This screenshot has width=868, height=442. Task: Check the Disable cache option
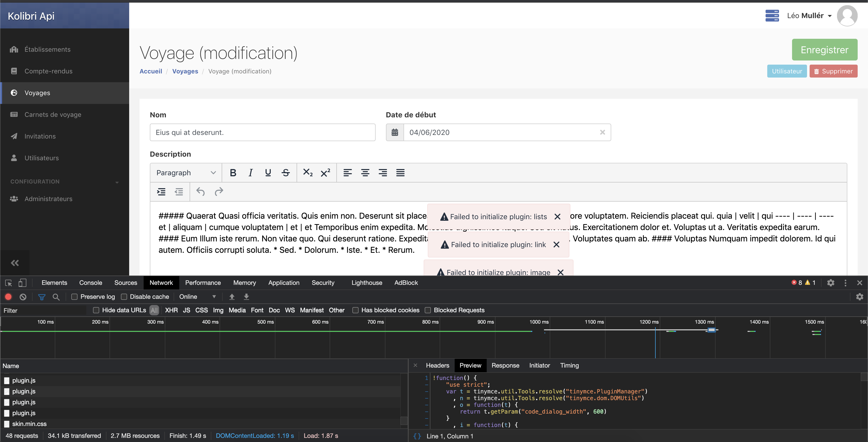[124, 297]
